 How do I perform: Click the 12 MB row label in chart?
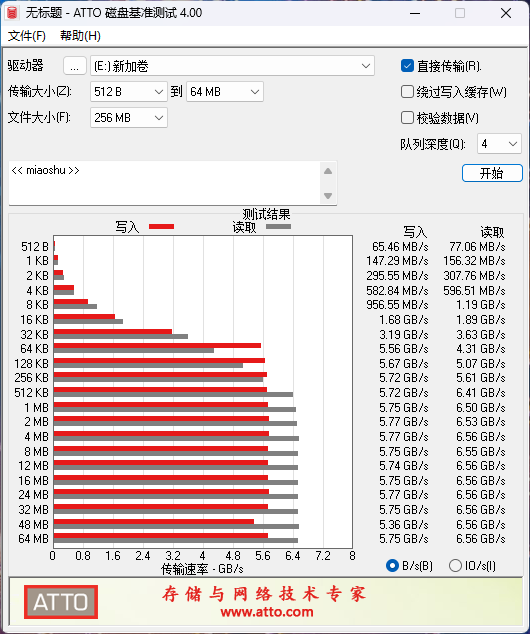tap(33, 466)
